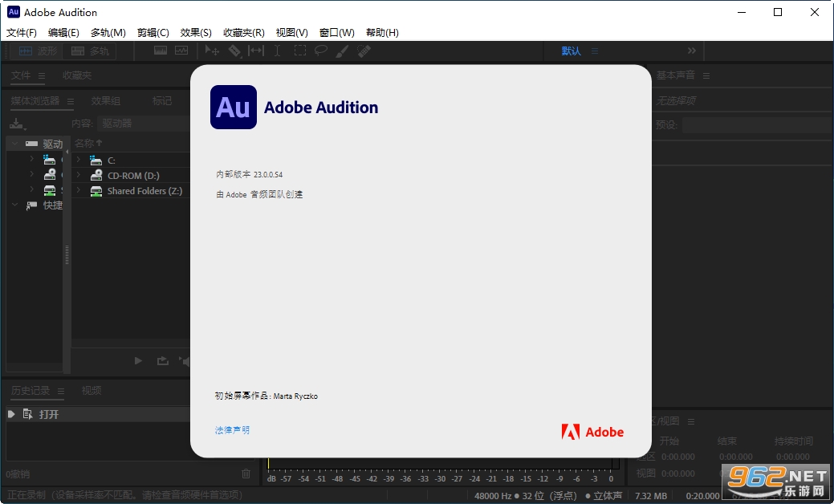Viewport: 834px width, 504px height.
Task: Open the 窗口(W) menu
Action: (x=336, y=33)
